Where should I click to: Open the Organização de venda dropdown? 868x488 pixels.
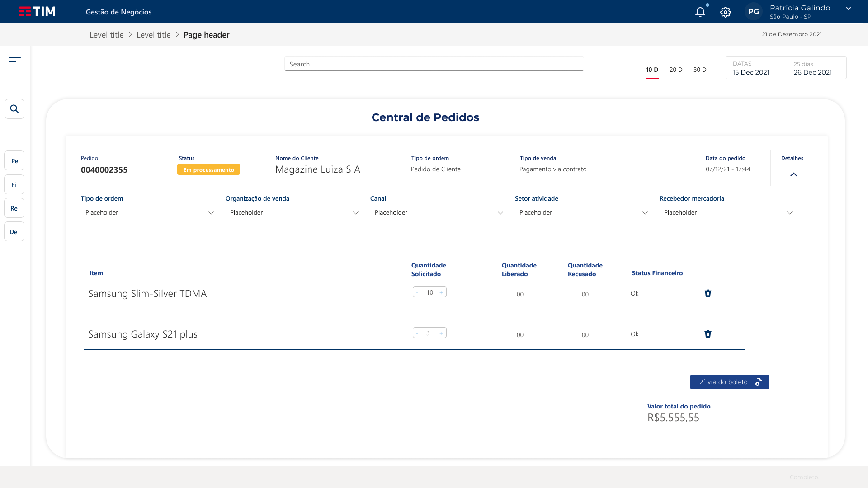tap(294, 213)
